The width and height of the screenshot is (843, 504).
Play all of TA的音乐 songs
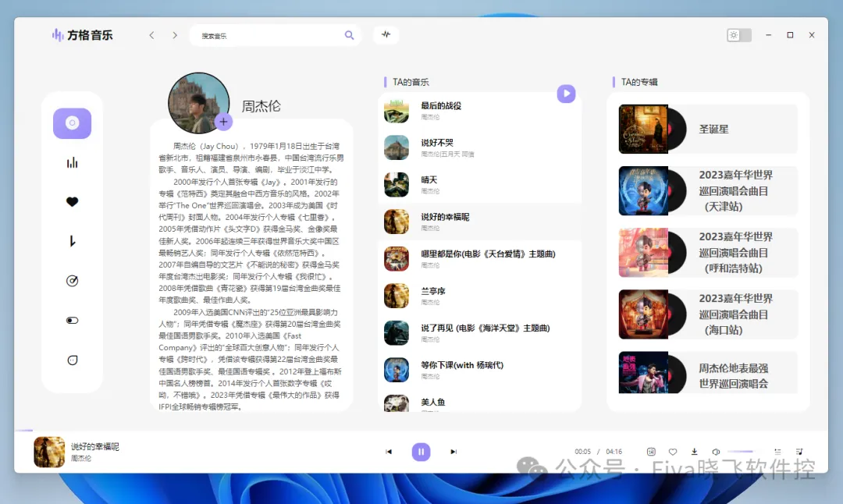tap(566, 94)
